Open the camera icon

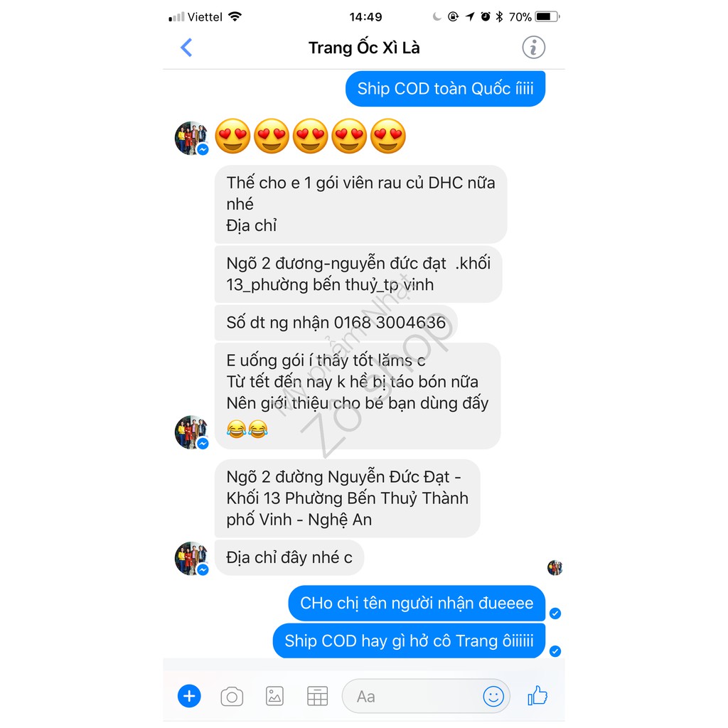click(232, 697)
